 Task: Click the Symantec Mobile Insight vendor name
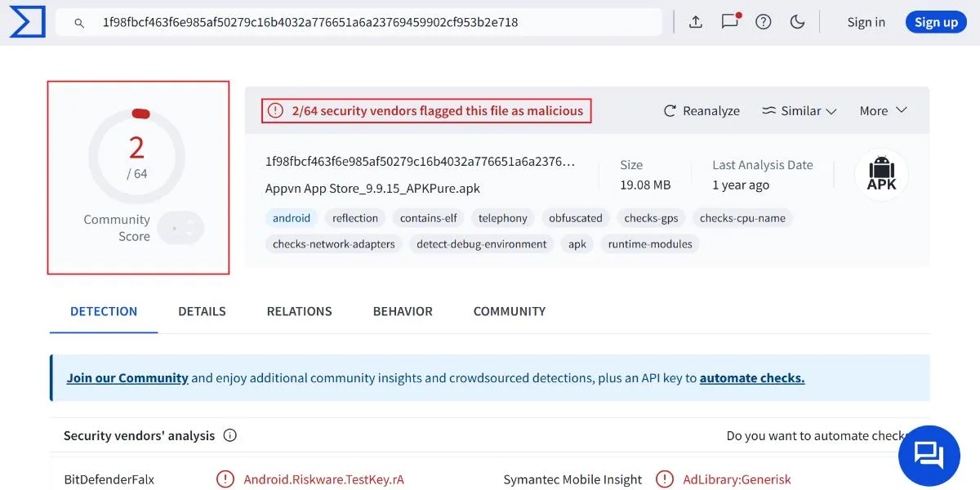point(572,479)
